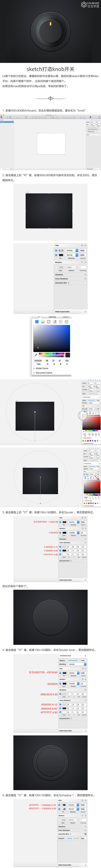
Task: Open the Outside border position dropdown in step 3 panel
Action: pos(73,533)
